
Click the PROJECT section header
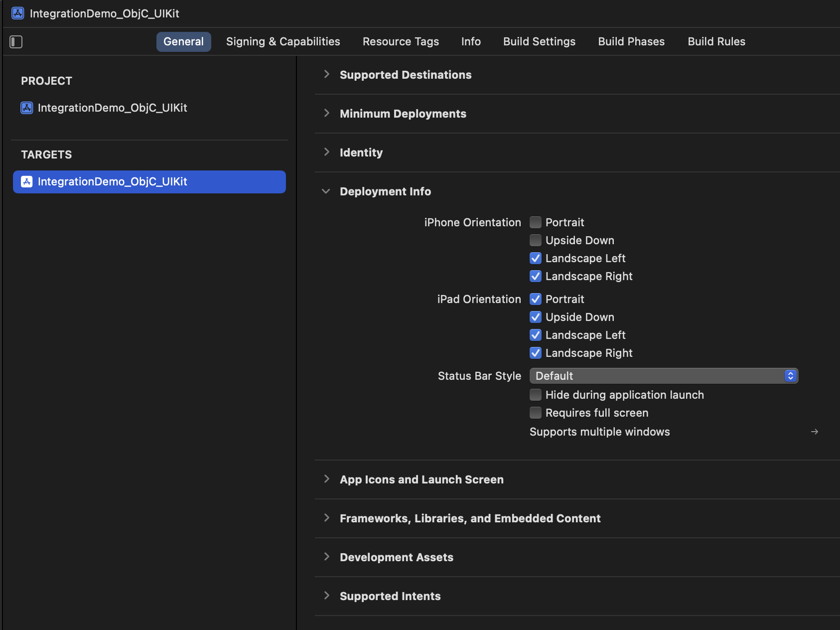[x=46, y=81]
